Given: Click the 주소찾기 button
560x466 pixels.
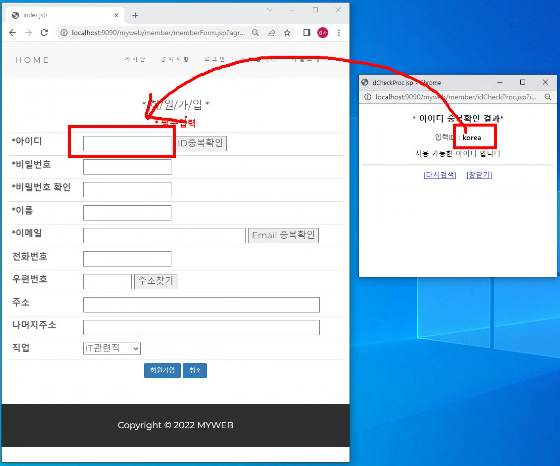Looking at the screenshot, I should pyautogui.click(x=156, y=281).
